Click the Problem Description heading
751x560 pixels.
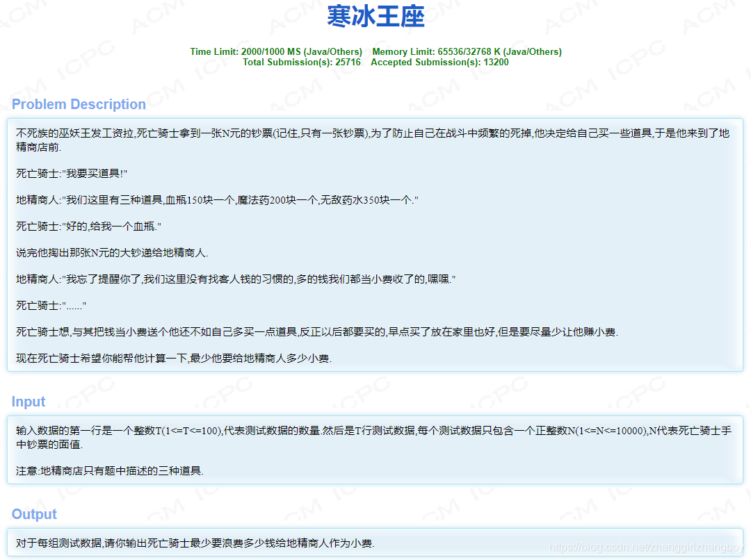(x=79, y=104)
